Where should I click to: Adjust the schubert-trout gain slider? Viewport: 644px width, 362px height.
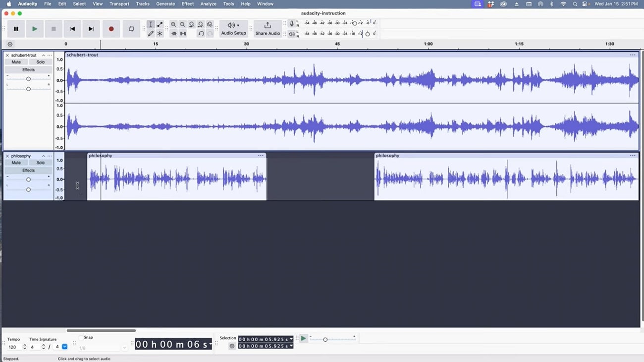(x=28, y=79)
